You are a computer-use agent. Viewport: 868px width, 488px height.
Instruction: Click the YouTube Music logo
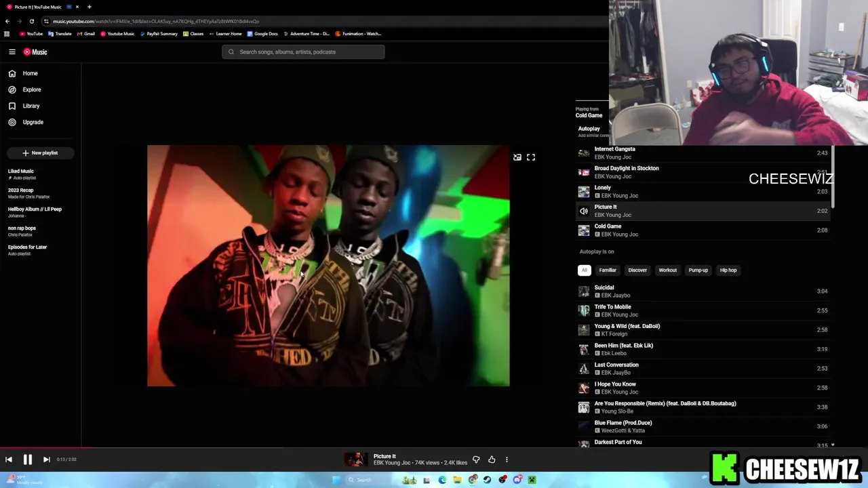point(35,52)
